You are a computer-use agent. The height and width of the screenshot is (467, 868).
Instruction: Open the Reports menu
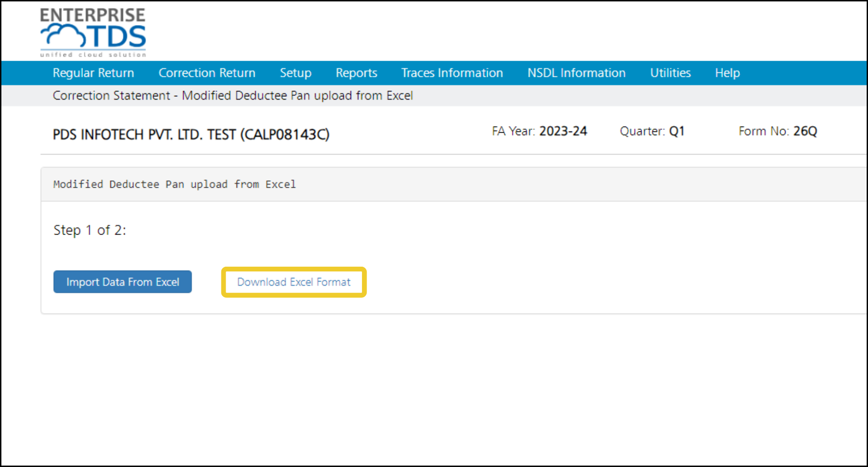point(356,73)
